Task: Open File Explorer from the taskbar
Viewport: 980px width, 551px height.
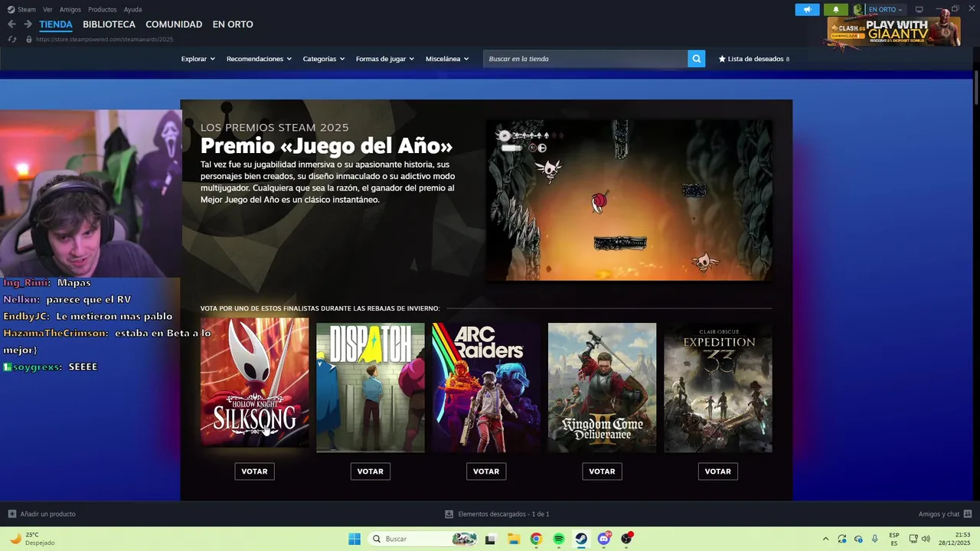Action: [513, 539]
